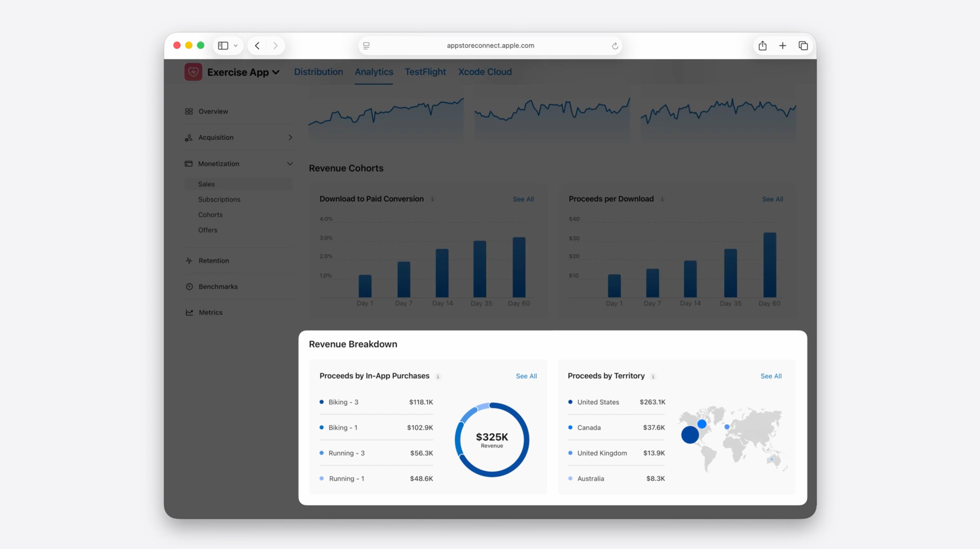Open sidebar options dropdown arrow in toolbar

[236, 46]
